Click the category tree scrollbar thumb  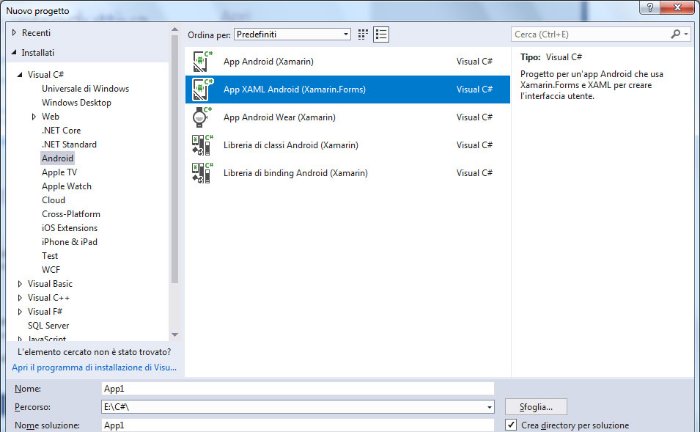click(x=175, y=159)
